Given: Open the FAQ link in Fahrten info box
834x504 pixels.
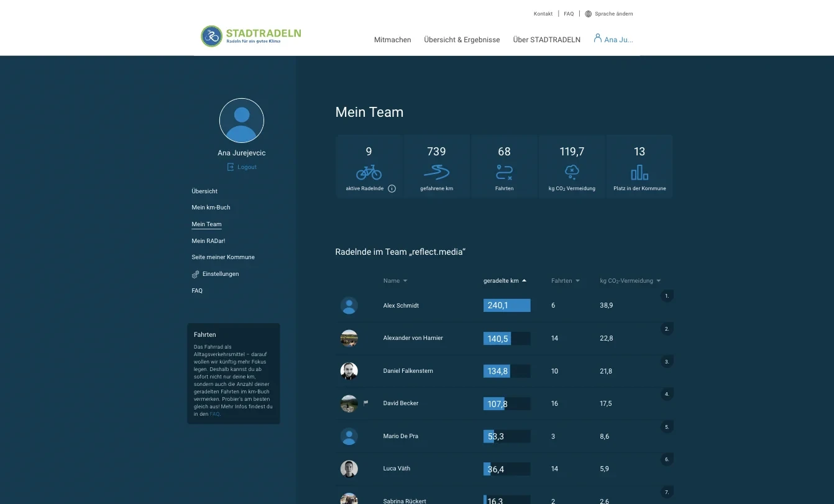Looking at the screenshot, I should click(214, 414).
